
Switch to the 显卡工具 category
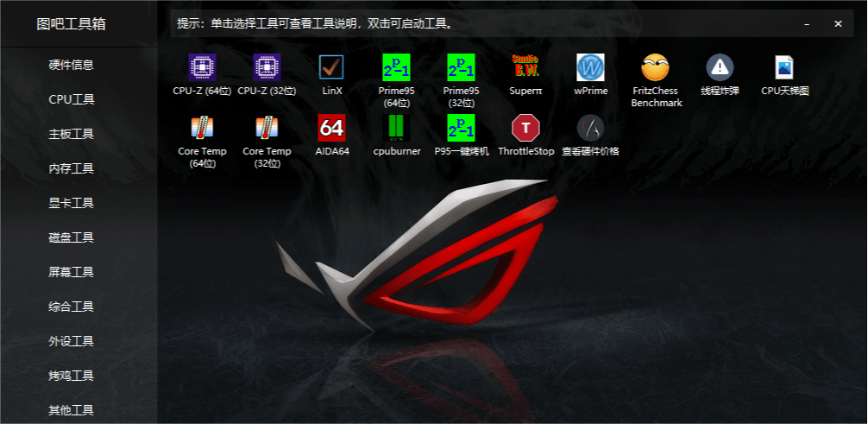(x=72, y=203)
